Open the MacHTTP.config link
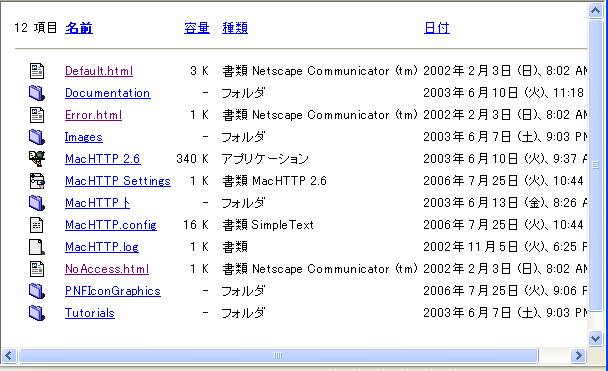Screen dimensions: 608x371 111,225
